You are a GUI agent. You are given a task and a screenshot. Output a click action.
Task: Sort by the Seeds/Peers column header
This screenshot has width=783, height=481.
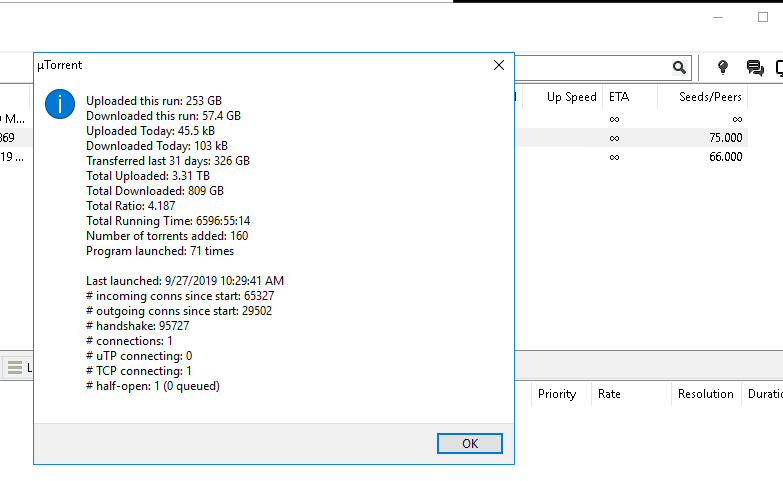click(710, 97)
